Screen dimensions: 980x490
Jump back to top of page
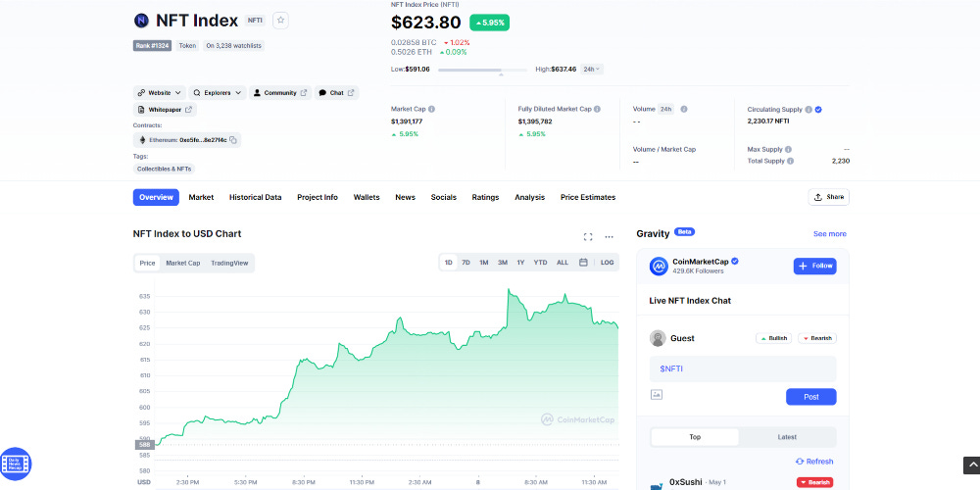pyautogui.click(x=971, y=465)
